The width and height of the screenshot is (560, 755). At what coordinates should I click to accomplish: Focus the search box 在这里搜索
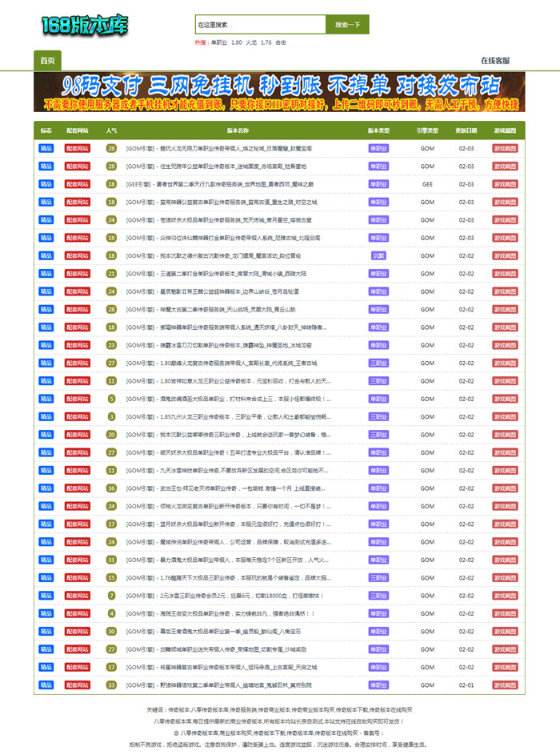(x=260, y=25)
